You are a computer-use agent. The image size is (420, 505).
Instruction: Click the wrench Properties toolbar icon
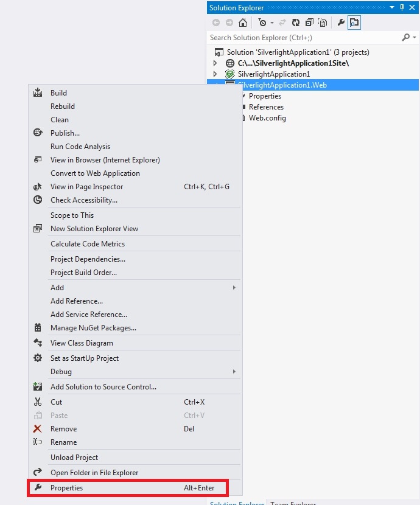[x=341, y=23]
